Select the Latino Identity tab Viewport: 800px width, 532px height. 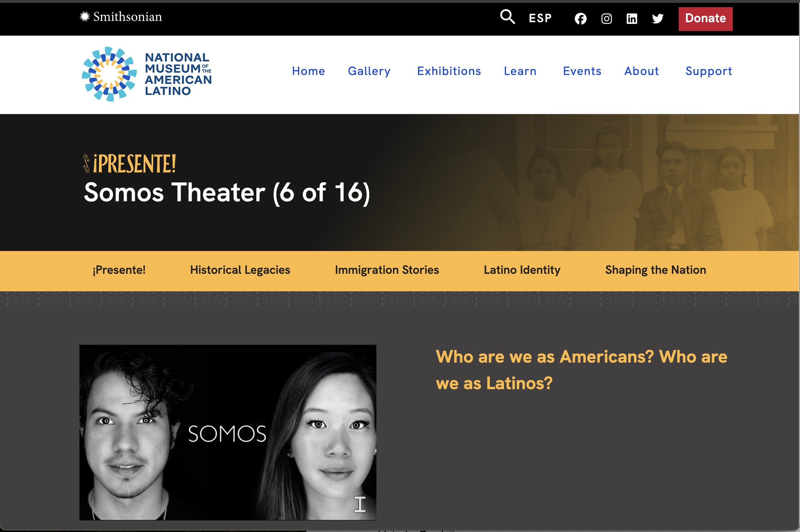click(x=522, y=270)
